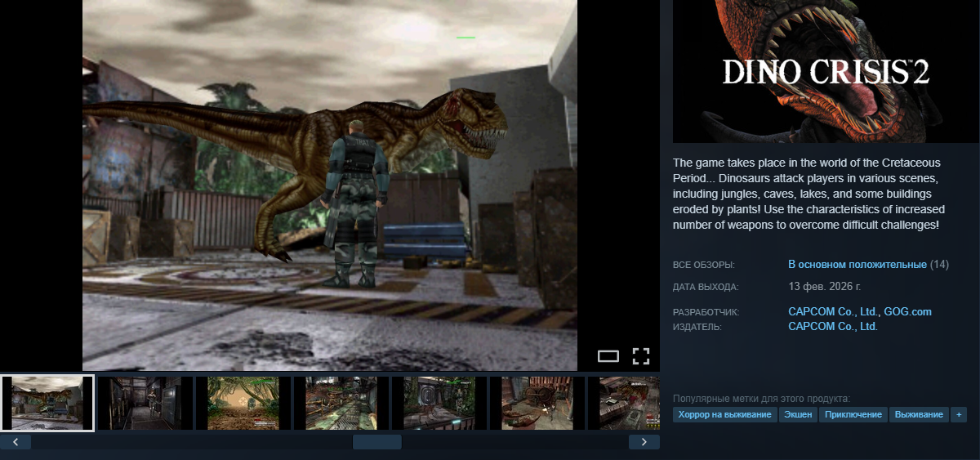
Task: Select the second thumbnail showing dark corridor
Action: click(145, 403)
